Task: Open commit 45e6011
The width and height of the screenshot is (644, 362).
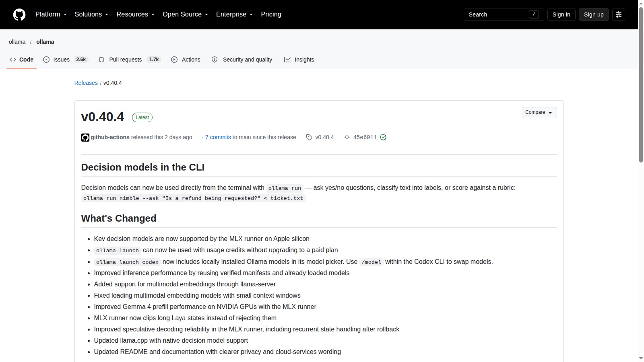Action: pyautogui.click(x=365, y=138)
